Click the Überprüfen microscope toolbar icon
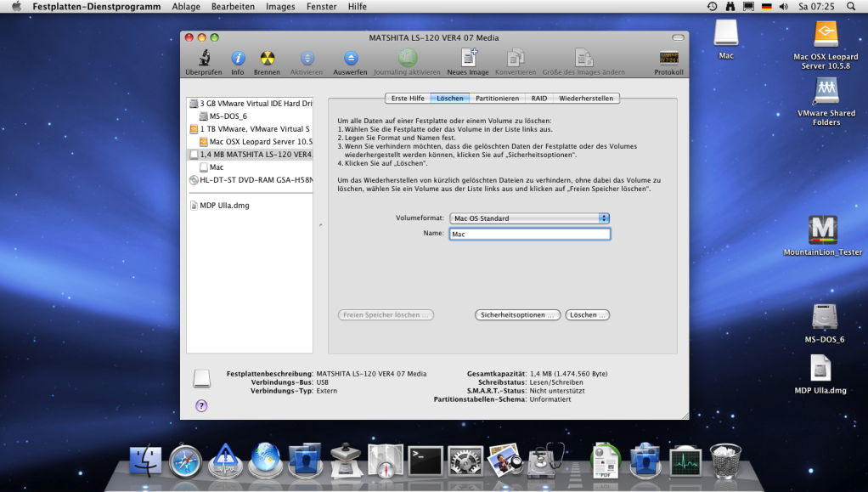Image resolution: width=868 pixels, height=492 pixels. pyautogui.click(x=205, y=58)
